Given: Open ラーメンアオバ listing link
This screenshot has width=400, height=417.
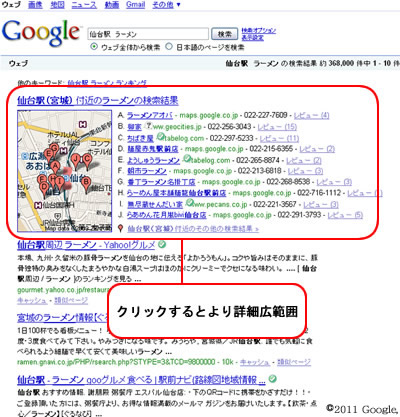Looking at the screenshot, I should point(150,115).
